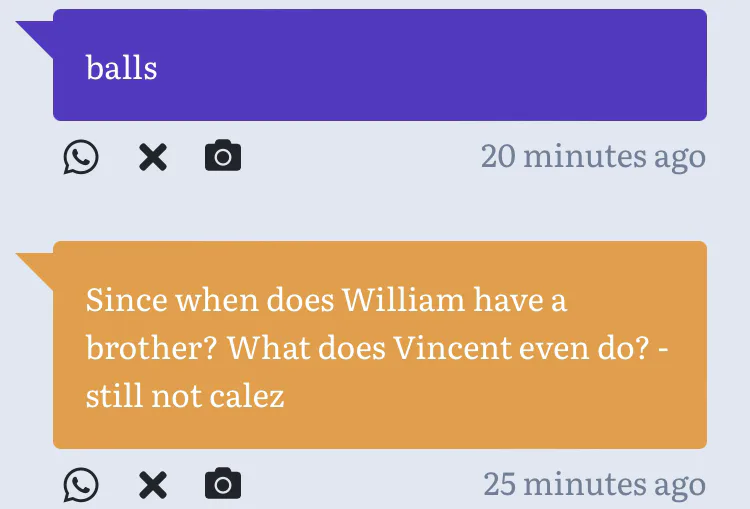The image size is (750, 509).
Task: Click the word "balls" in the purple message
Action: pos(122,68)
